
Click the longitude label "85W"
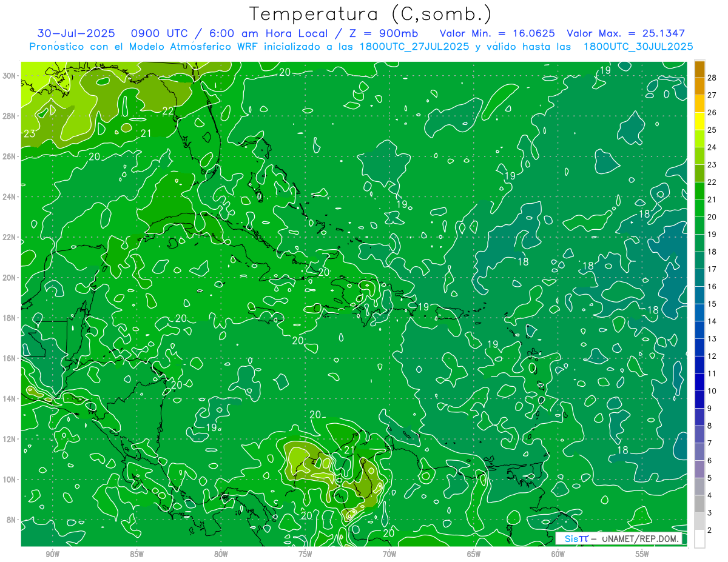point(136,554)
